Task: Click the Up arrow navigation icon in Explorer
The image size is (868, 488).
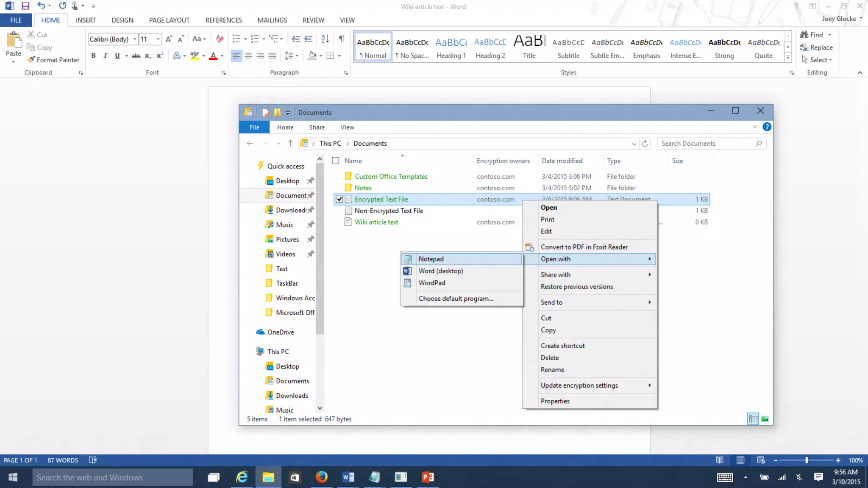Action: point(290,144)
